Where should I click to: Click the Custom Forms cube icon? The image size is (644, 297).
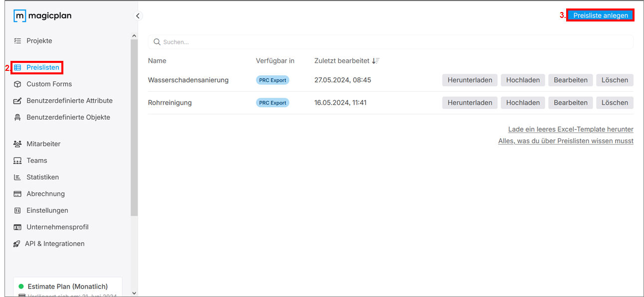point(17,84)
